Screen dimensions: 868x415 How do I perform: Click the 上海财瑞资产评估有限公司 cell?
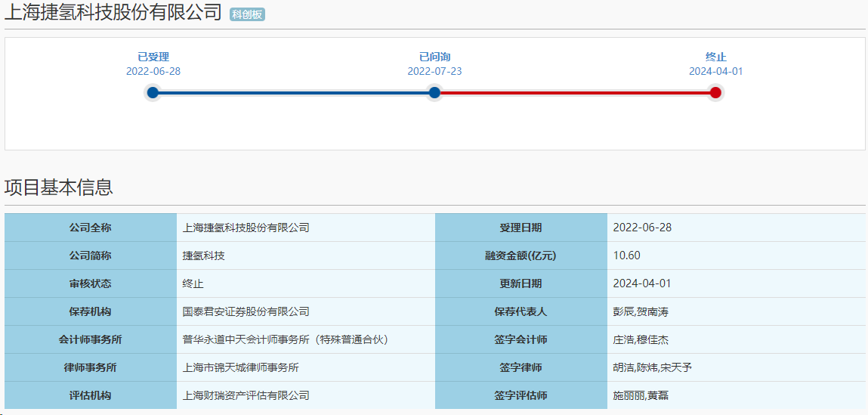pos(246,395)
